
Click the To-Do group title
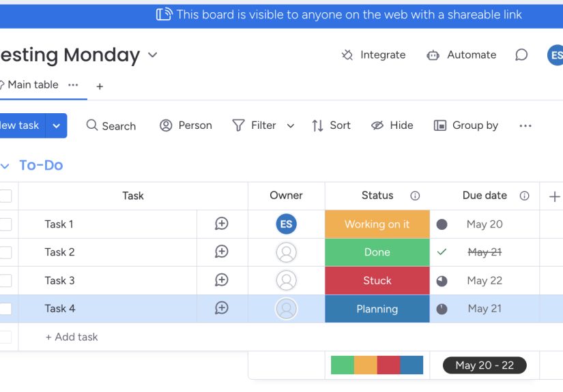(41, 166)
